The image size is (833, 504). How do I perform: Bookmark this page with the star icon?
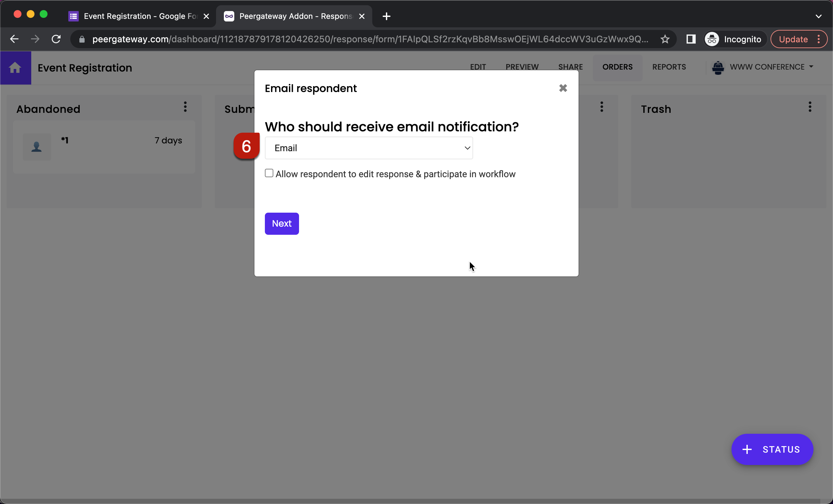(x=664, y=39)
